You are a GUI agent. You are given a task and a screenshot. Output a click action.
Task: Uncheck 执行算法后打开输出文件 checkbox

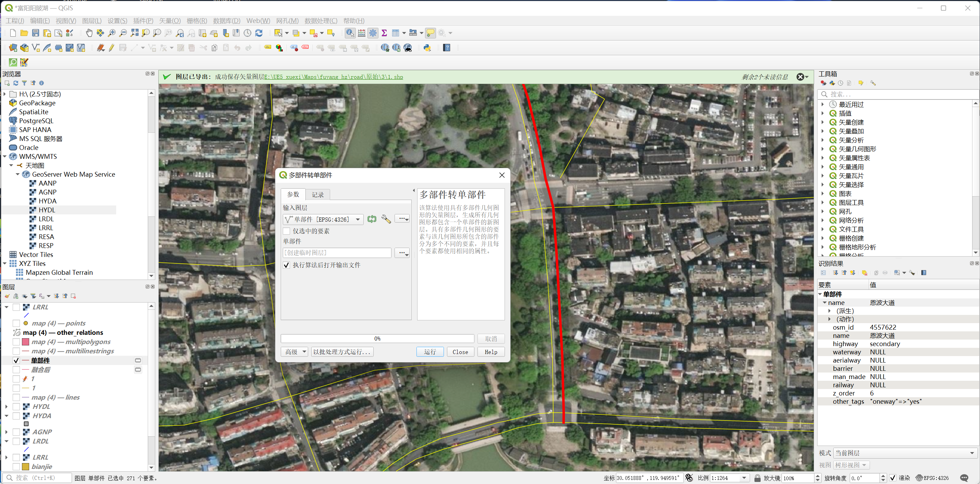287,265
